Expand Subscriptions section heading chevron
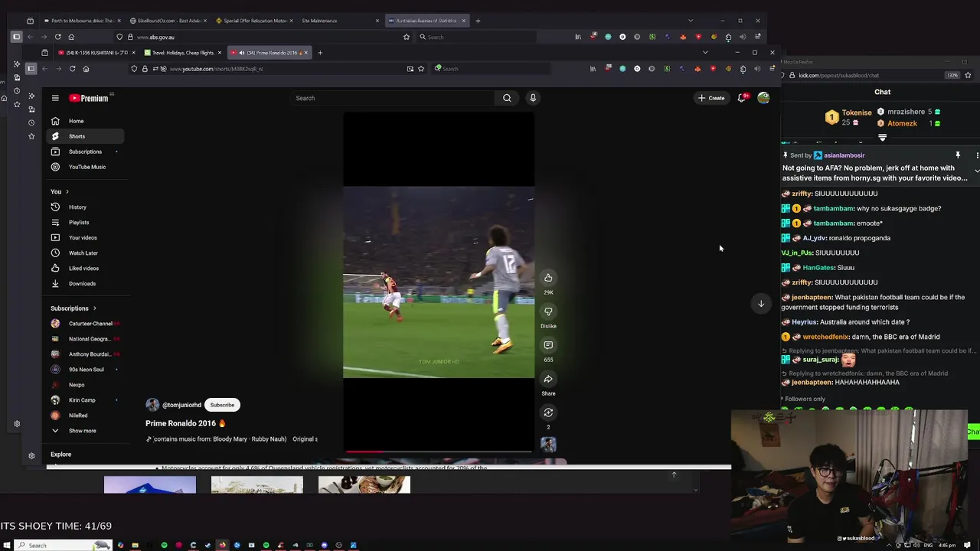Image resolution: width=980 pixels, height=551 pixels. (x=94, y=308)
